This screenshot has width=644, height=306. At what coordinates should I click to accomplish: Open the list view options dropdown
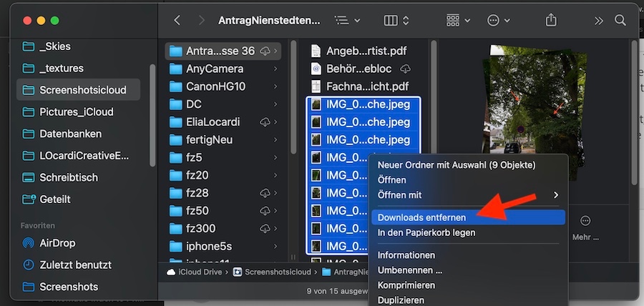click(x=348, y=21)
